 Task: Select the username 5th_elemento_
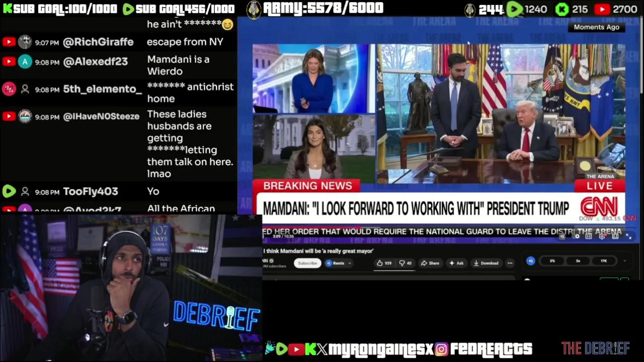click(103, 89)
